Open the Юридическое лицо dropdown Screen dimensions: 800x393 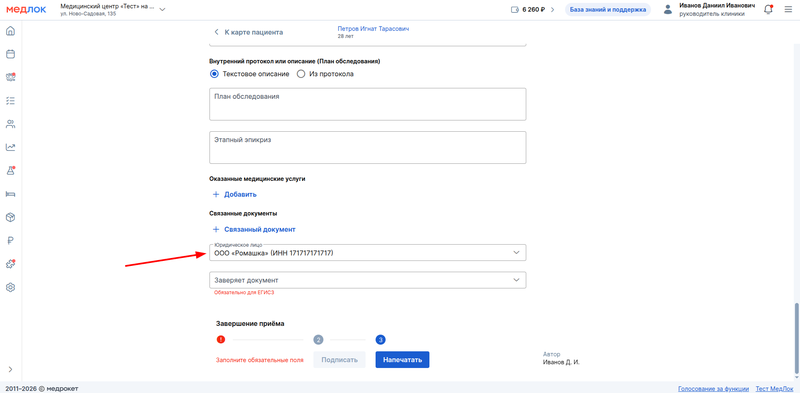[x=367, y=253]
